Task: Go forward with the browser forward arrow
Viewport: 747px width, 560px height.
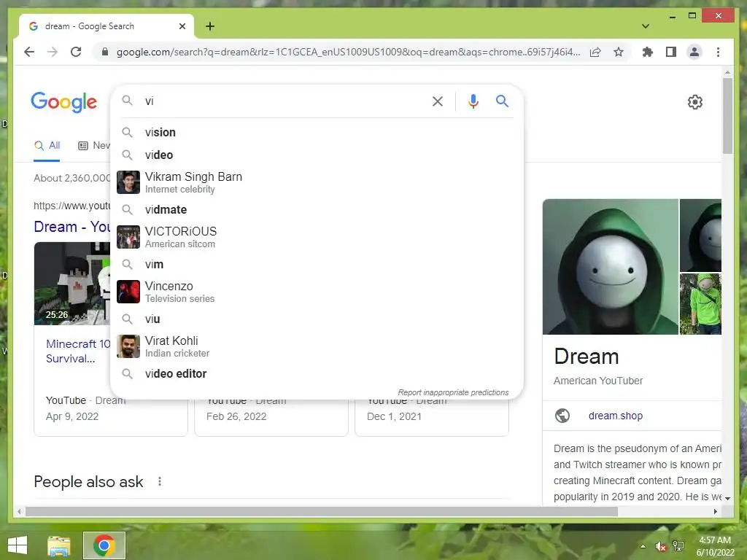Action: point(53,52)
